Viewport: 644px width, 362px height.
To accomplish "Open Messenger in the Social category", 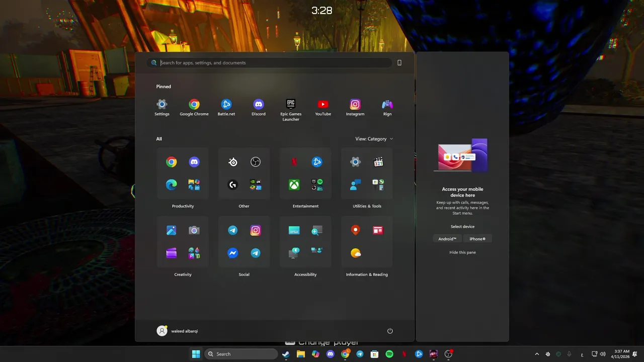I will click(x=233, y=253).
